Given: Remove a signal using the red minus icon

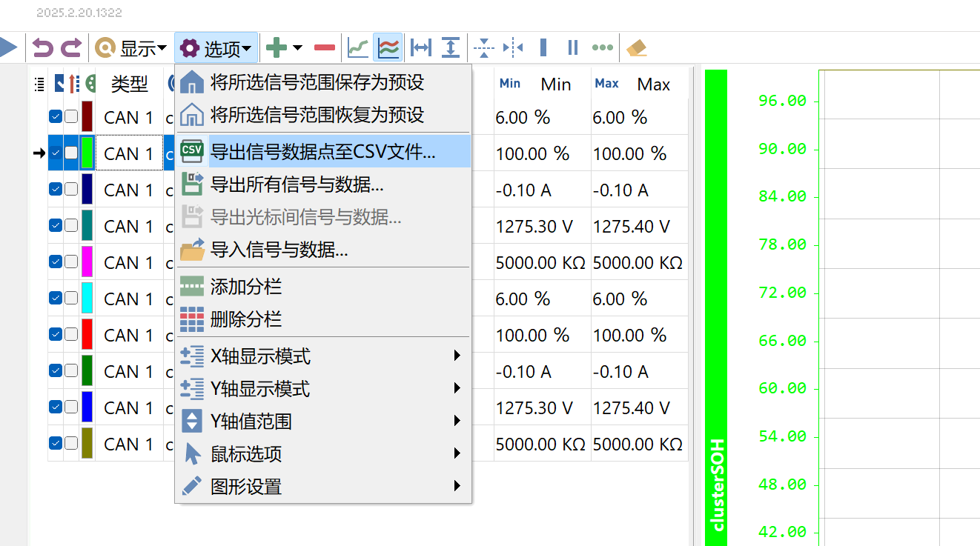Looking at the screenshot, I should [x=324, y=47].
